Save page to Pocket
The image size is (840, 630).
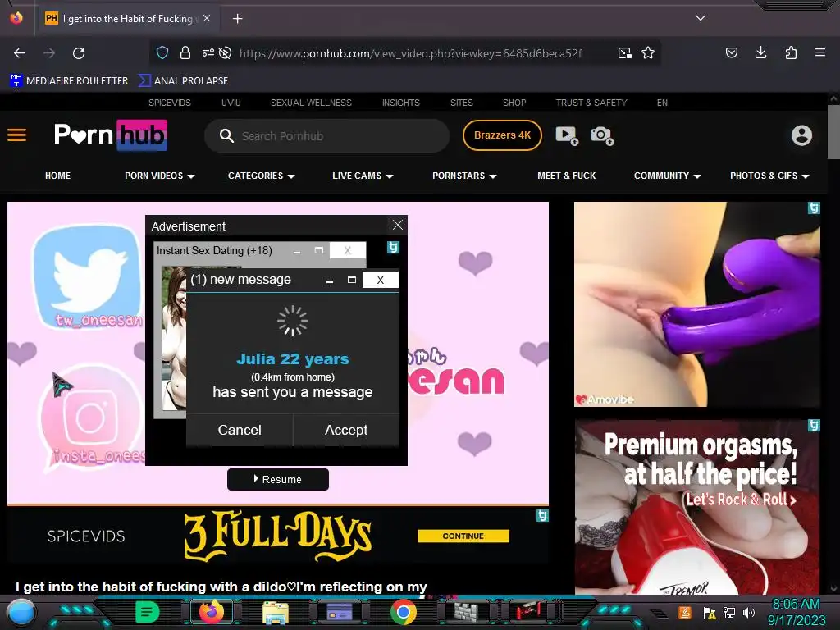731,52
